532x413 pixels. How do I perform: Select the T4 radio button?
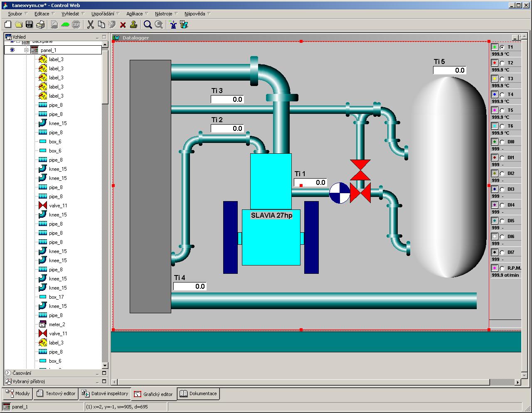point(502,95)
